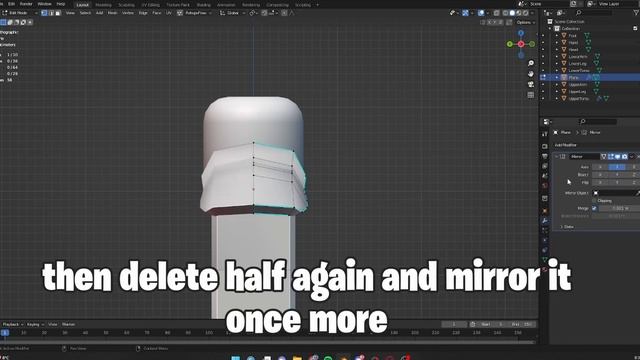Switch perspective/orthographic grid icon
Viewport: 640px width, 360px height.
tap(531, 95)
